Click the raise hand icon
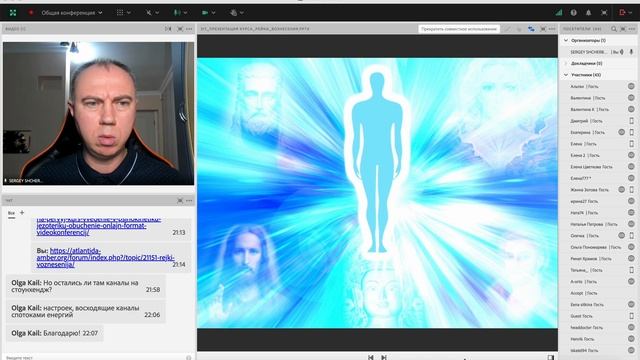640x360 pixels. [x=233, y=13]
